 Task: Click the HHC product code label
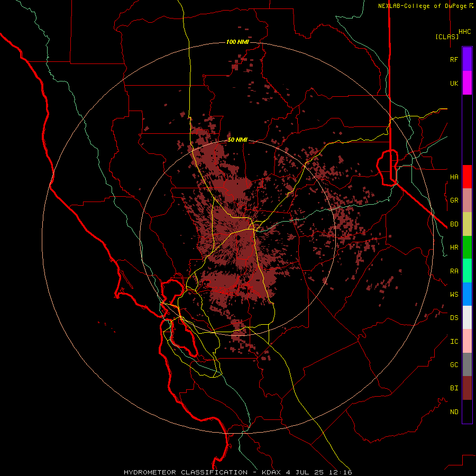tap(464, 32)
